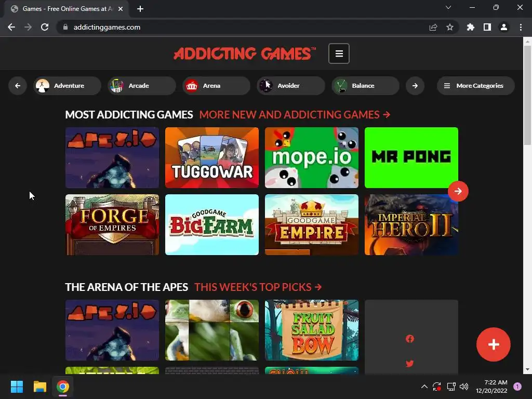This screenshot has height=399, width=532.
Task: Follow the More New and Addicting Games link
Action: coord(295,115)
